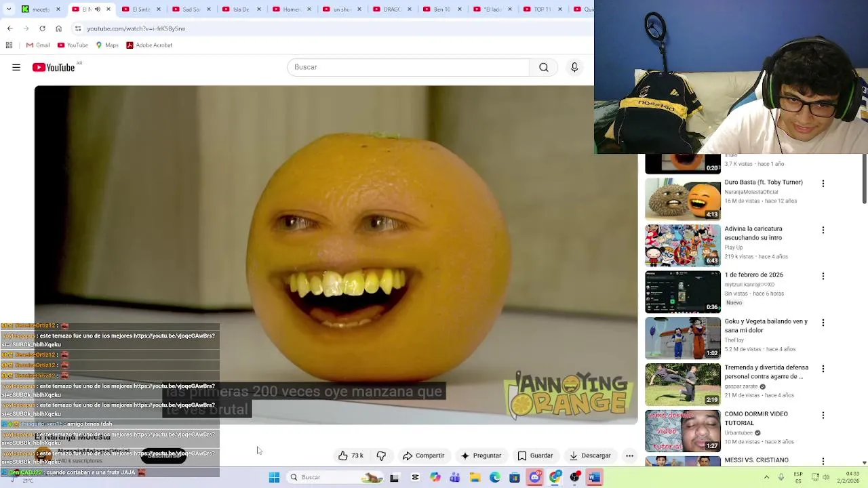Open Microsoft Word from the taskbar
868x488 pixels.
pyautogui.click(x=594, y=477)
